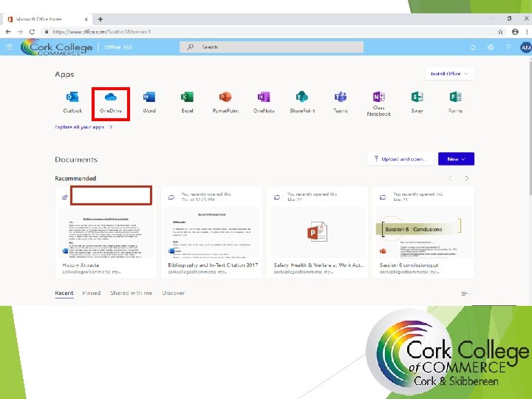The image size is (532, 399).
Task: Open the app launcher waffle menu
Action: click(x=9, y=47)
